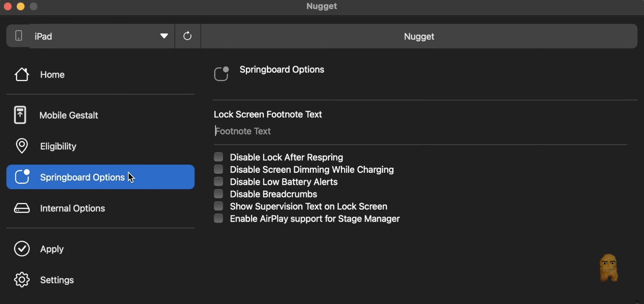Click the iPad device name text
This screenshot has width=644, height=304.
coord(43,36)
